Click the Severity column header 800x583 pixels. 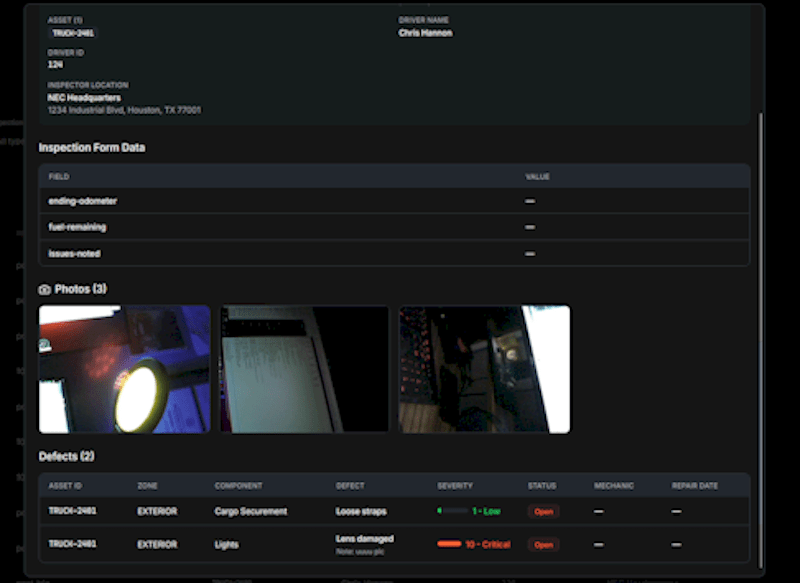click(455, 486)
